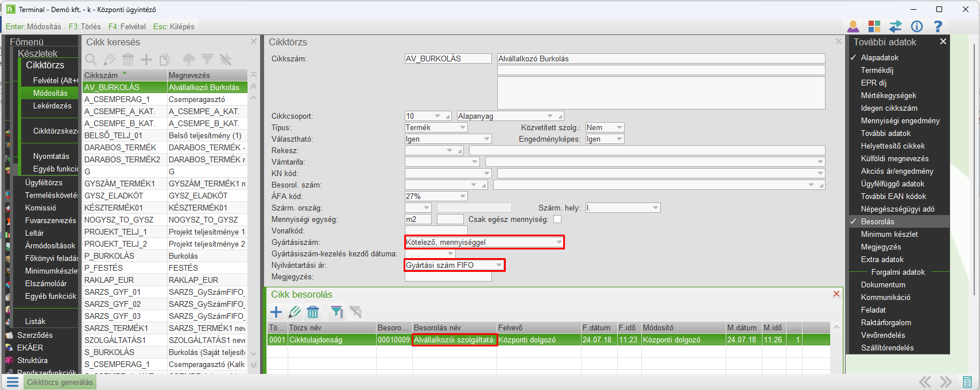Screen dimensions: 980x390
Task: Select Alapadatok in További adatok
Action: point(880,57)
